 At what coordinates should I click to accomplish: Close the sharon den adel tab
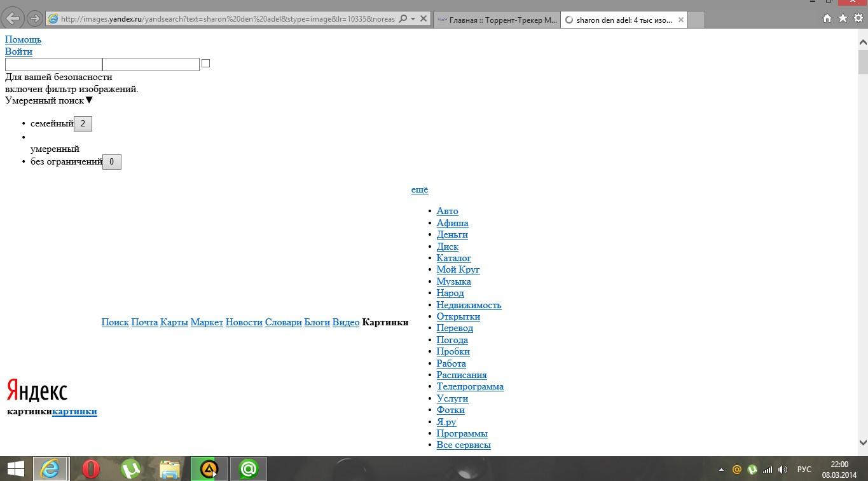click(x=681, y=20)
